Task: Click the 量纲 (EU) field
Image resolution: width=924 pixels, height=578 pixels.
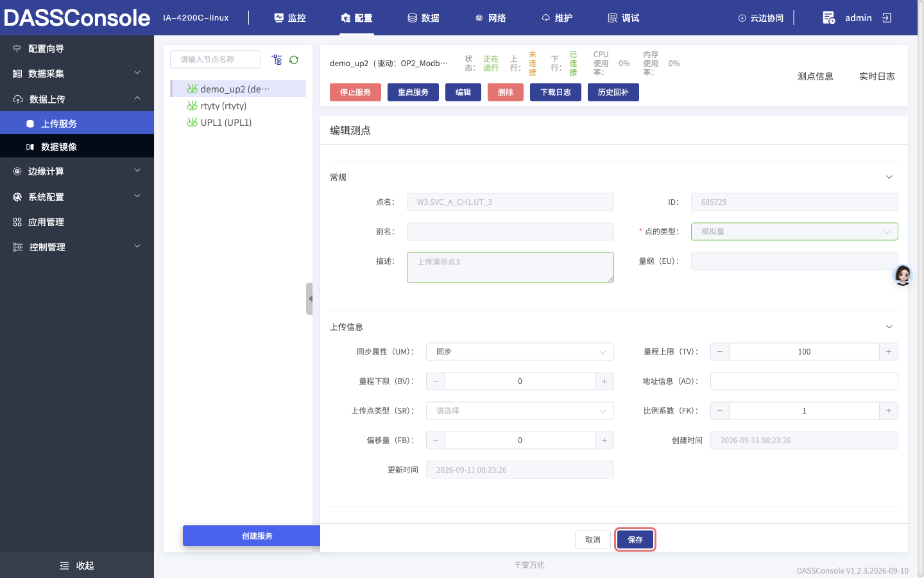Action: click(794, 261)
